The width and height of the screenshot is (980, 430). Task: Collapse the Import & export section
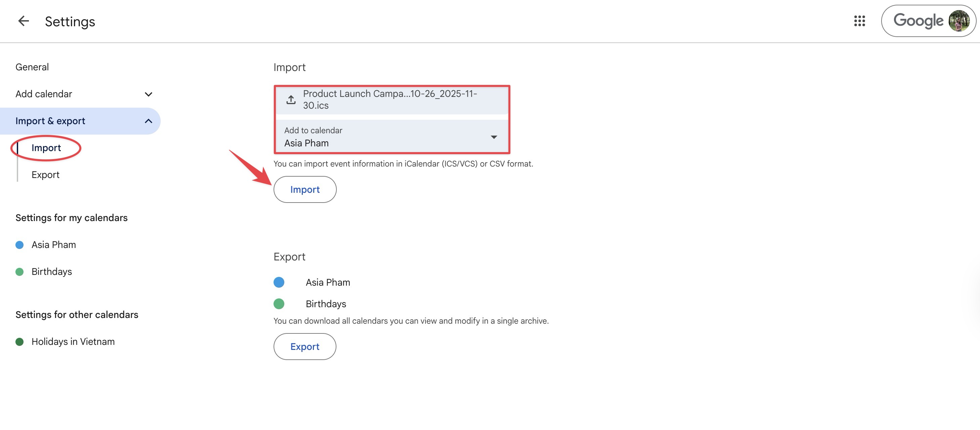click(148, 121)
